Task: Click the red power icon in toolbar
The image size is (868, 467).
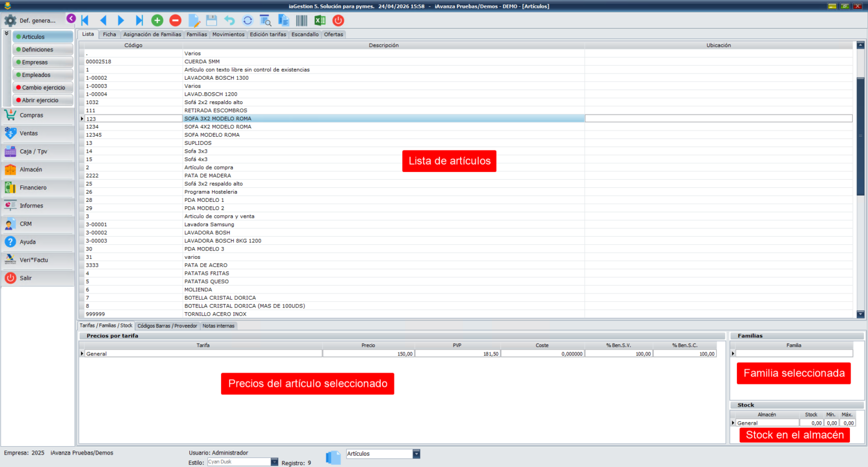Action: [338, 20]
